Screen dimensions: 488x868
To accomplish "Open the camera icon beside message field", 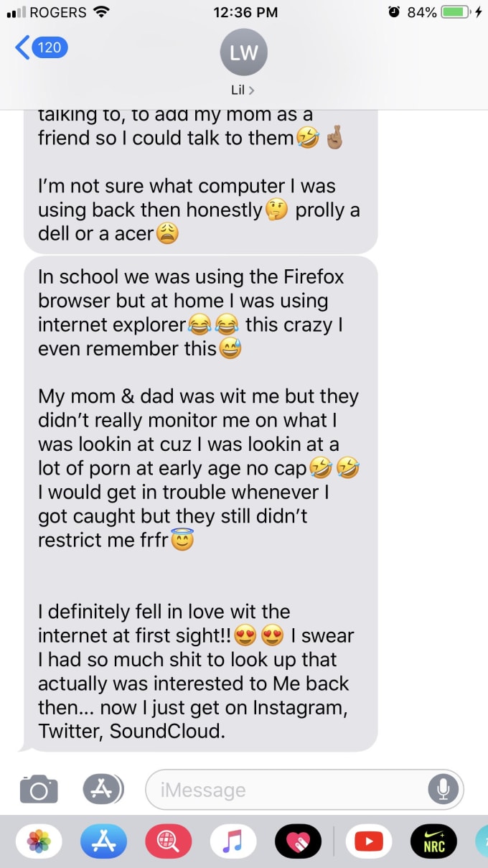I will click(x=38, y=790).
